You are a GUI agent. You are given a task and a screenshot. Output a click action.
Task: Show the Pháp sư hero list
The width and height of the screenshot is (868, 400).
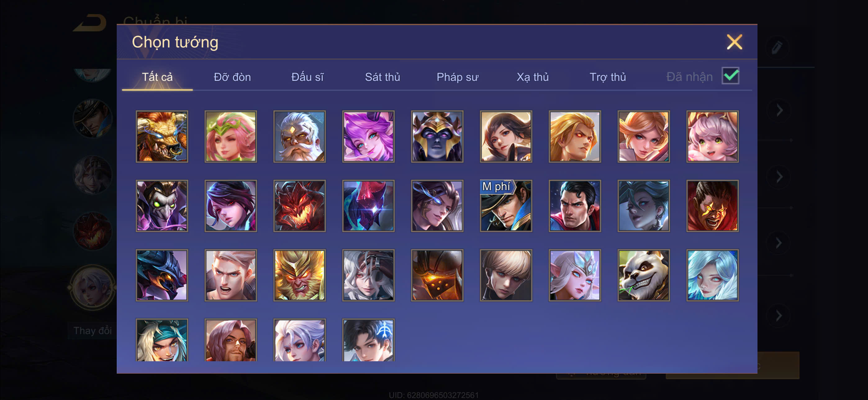click(x=457, y=77)
